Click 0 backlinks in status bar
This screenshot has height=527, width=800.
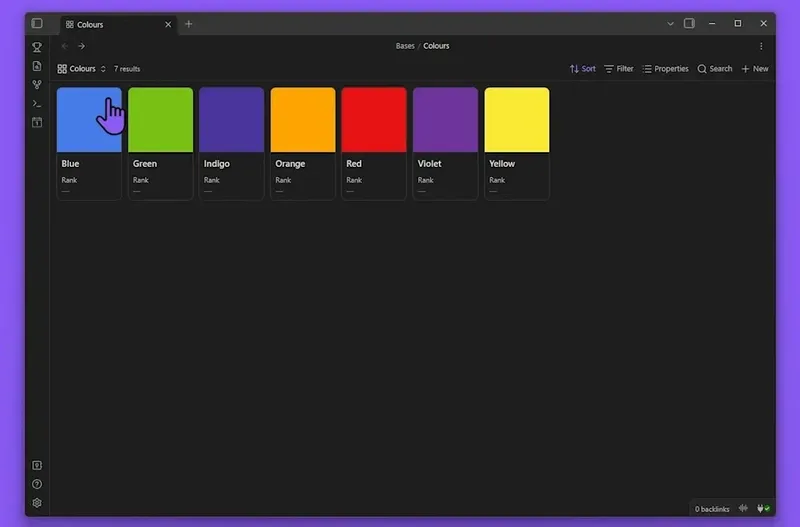[712, 509]
